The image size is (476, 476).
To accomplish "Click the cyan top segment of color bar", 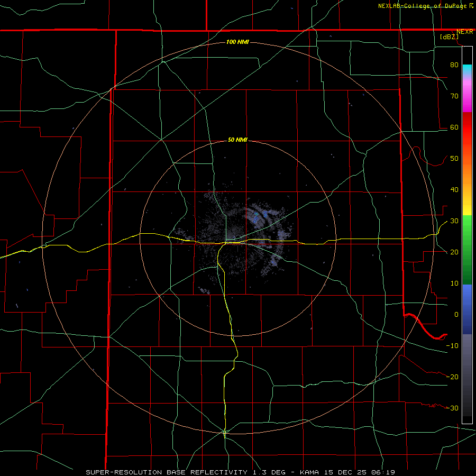I will (467, 70).
